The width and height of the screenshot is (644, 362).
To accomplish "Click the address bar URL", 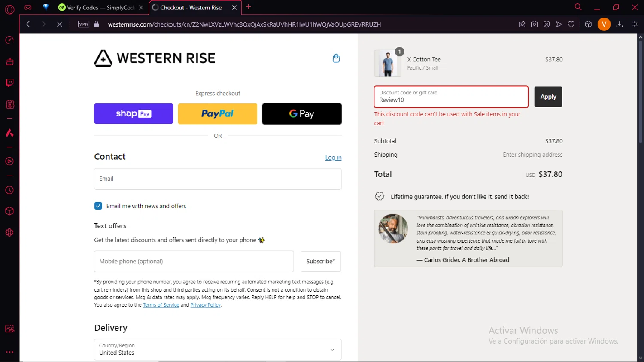I will coord(244,24).
